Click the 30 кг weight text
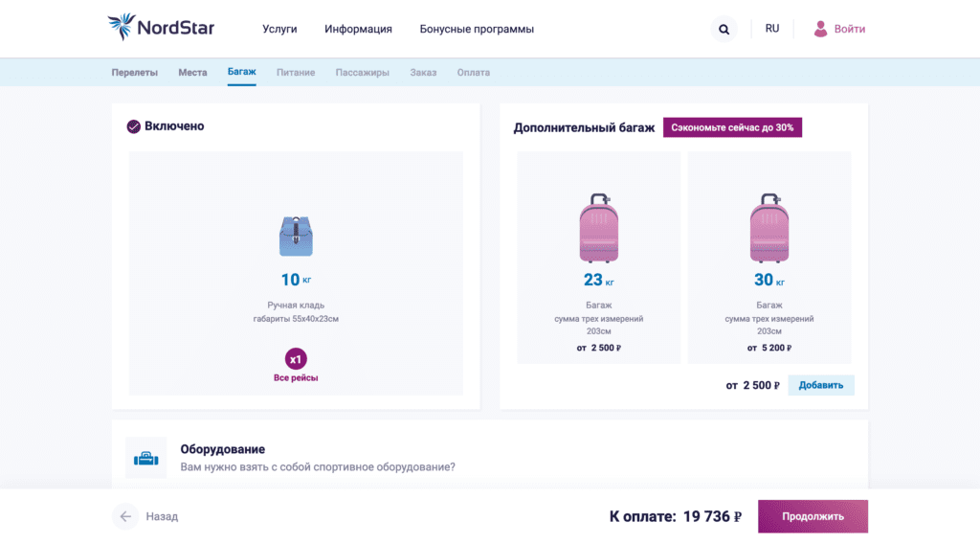Viewport: 980px width, 544px height. pyautogui.click(x=769, y=280)
